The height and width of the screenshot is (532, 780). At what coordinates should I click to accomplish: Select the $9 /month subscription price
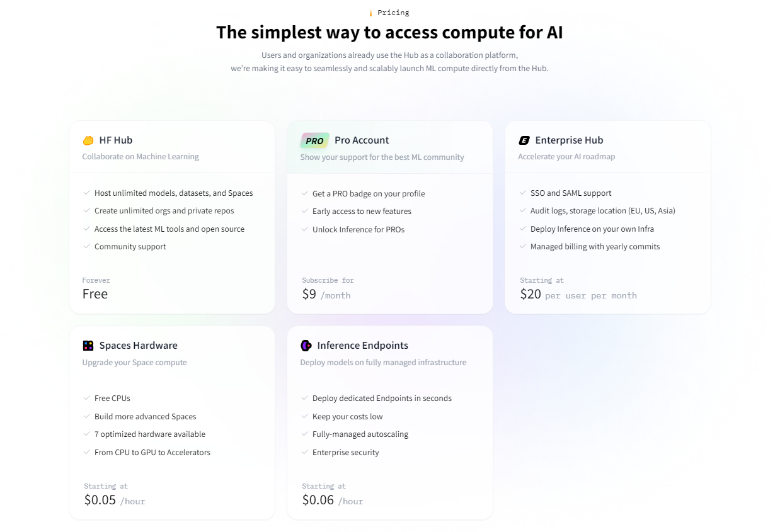(x=326, y=294)
